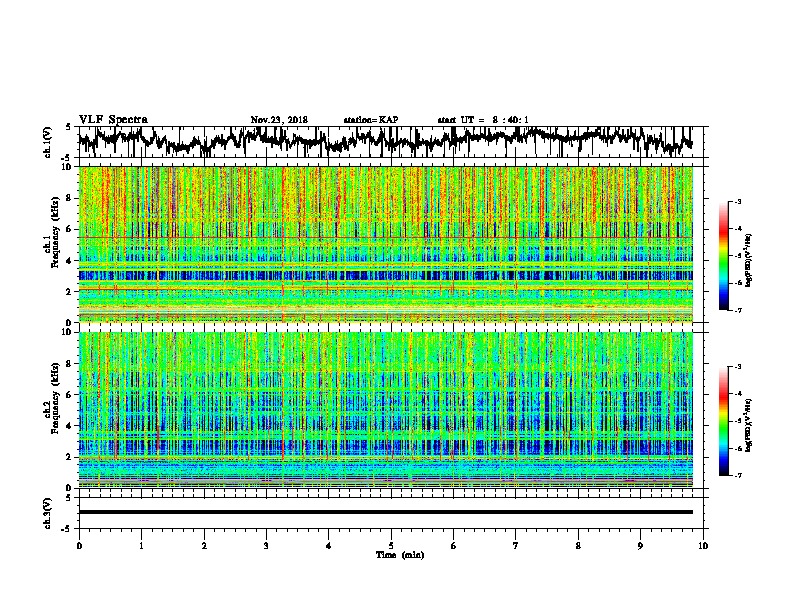
Task: Click the "station=KAP" header text
Action: coord(371,120)
